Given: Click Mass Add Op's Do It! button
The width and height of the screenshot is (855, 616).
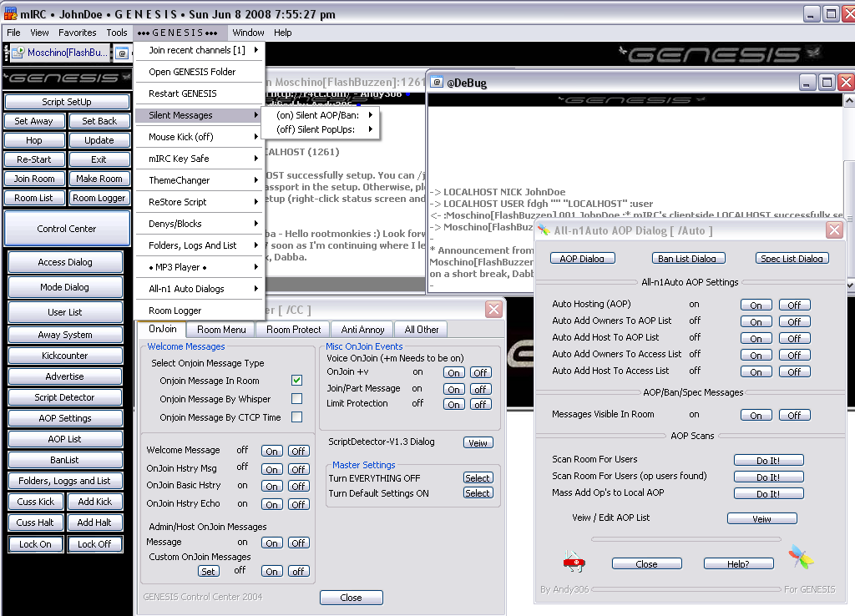Looking at the screenshot, I should [x=768, y=493].
